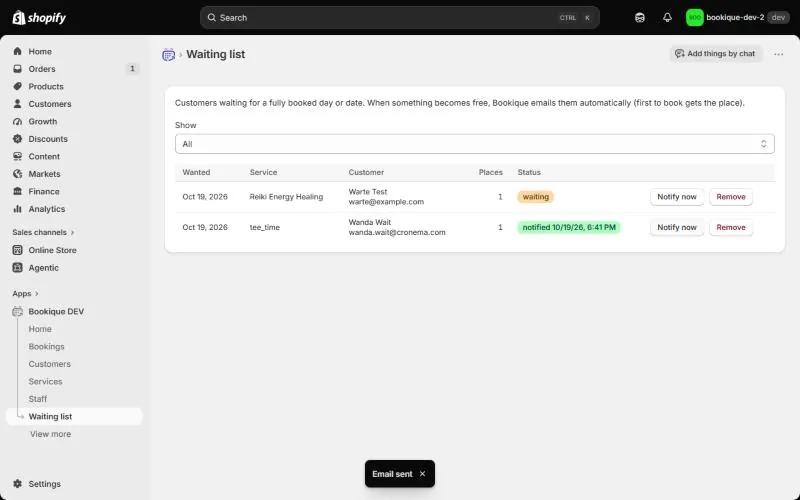Open the Sidekick assistant icon in top bar
The image size is (800, 500).
coord(640,18)
